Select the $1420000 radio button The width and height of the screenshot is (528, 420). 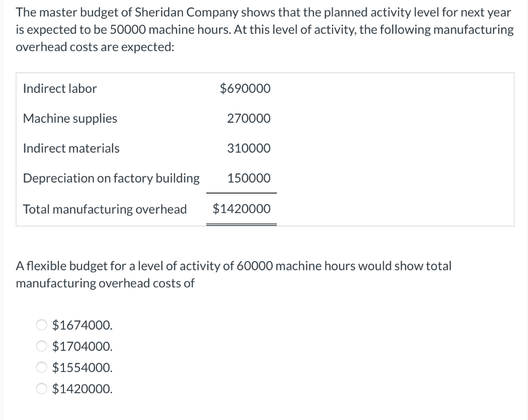(x=42, y=389)
